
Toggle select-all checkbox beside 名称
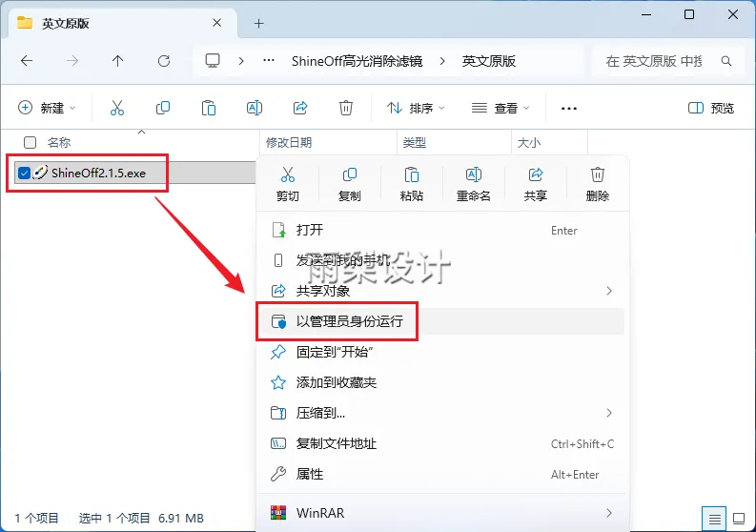click(30, 142)
